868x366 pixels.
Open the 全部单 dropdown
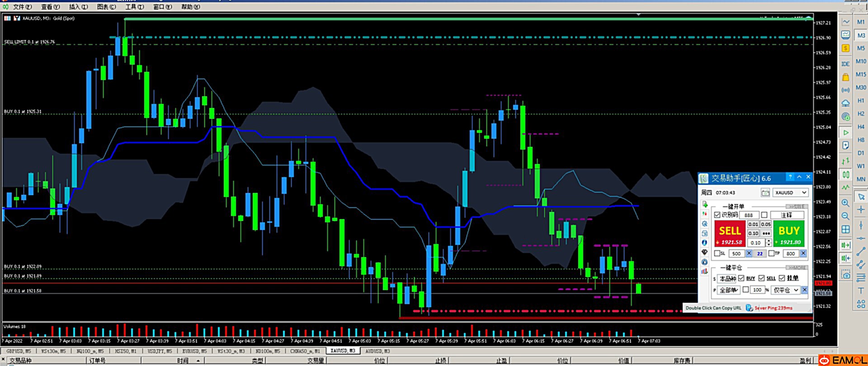728,290
